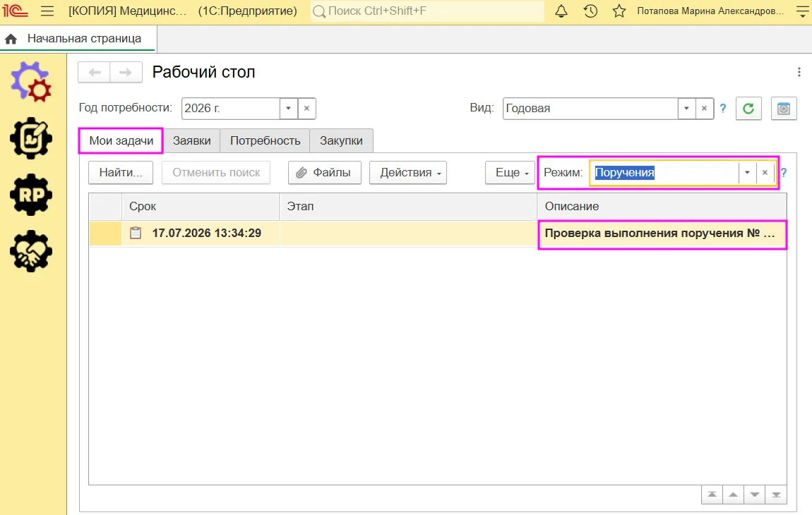The image size is (812, 515).
Task: Go forward with the right arrow button
Action: [x=126, y=73]
